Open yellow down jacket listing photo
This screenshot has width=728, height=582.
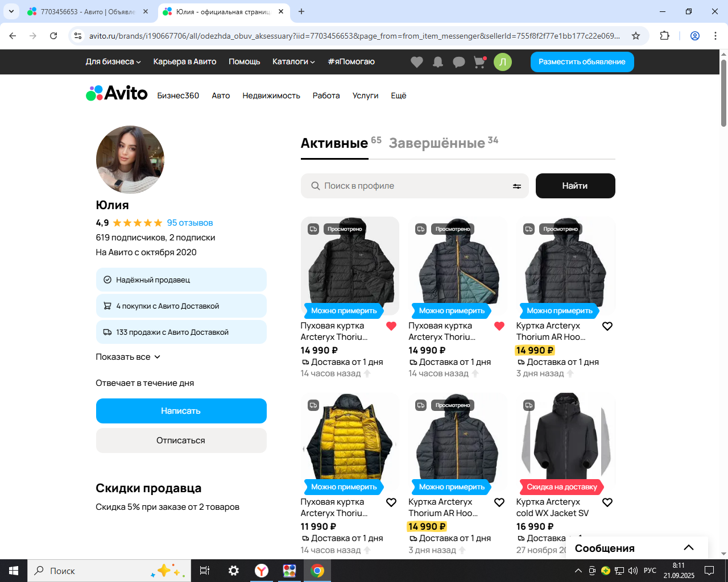pos(350,442)
